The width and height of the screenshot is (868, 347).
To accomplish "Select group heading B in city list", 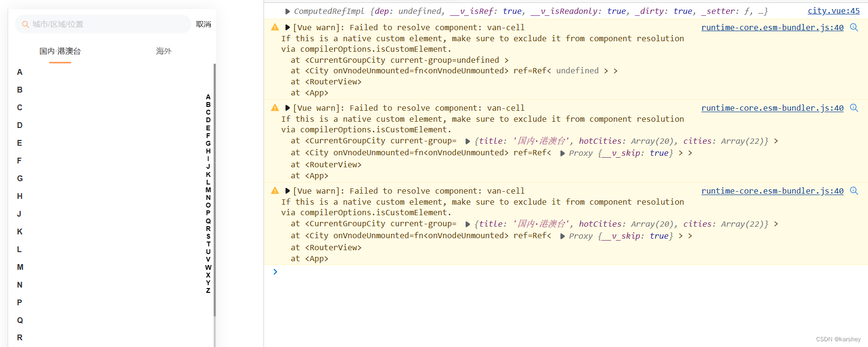I will tap(20, 90).
